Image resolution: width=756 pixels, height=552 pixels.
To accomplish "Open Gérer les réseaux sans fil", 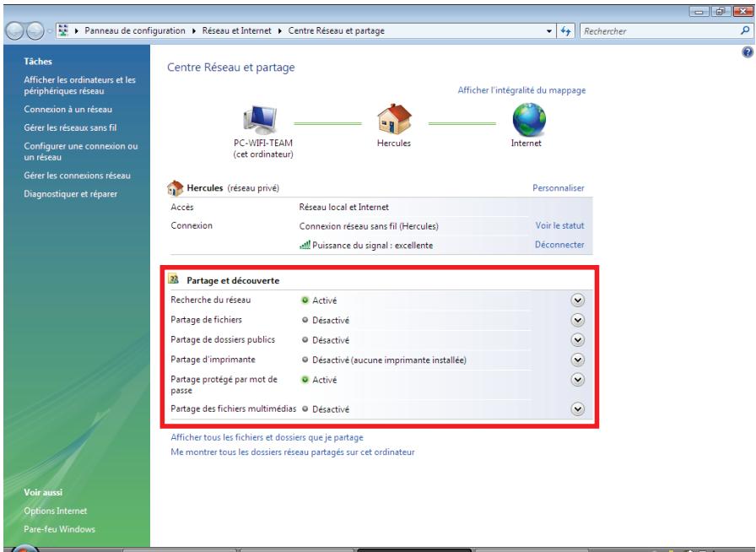I will 70,127.
